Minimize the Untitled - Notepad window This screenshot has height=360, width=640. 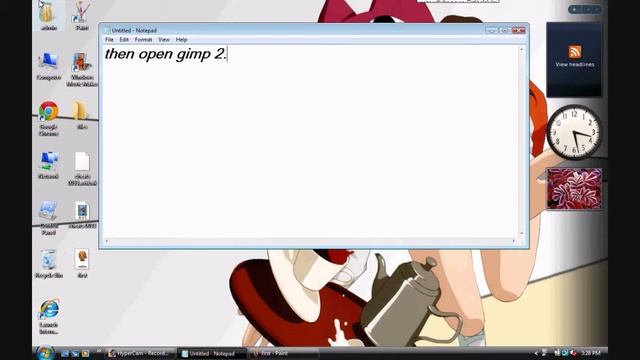coord(491,30)
